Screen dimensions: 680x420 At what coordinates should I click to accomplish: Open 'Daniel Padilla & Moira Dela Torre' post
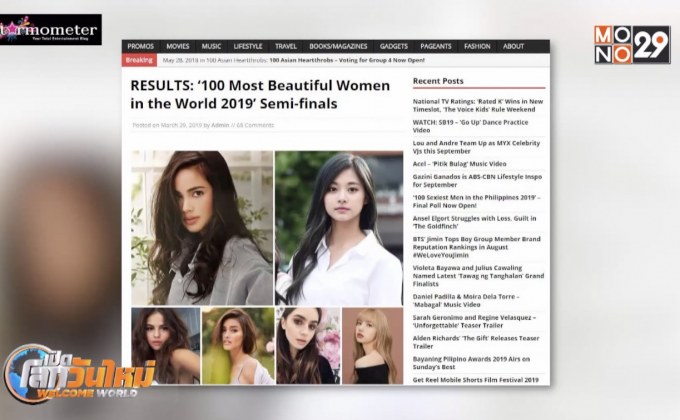pyautogui.click(x=466, y=301)
